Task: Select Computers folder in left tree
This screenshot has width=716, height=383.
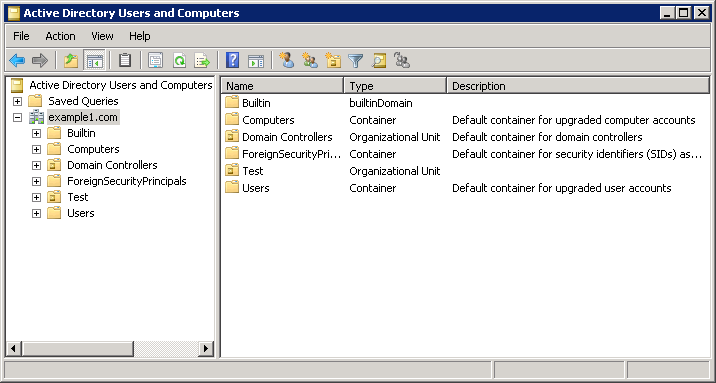Action: (93, 149)
